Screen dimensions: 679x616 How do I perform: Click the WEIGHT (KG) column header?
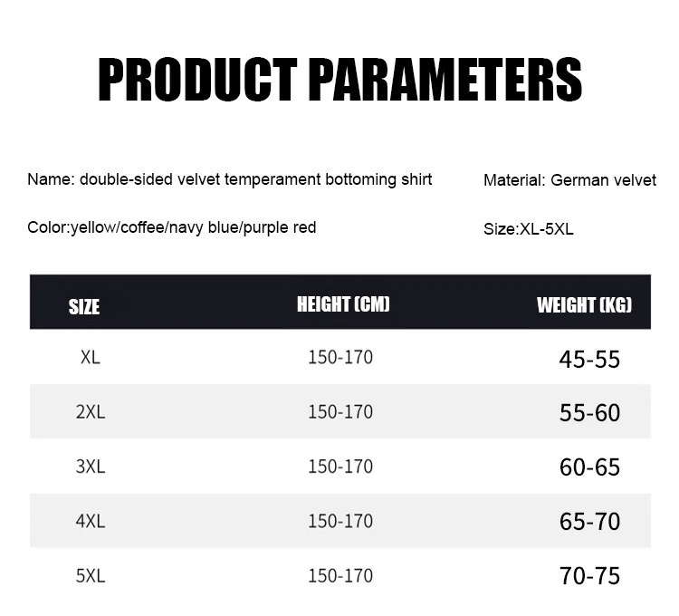[584, 304]
